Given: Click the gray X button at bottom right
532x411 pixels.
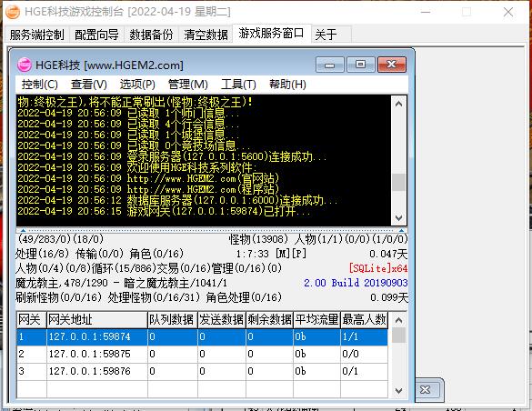Looking at the screenshot, I should click(425, 390).
